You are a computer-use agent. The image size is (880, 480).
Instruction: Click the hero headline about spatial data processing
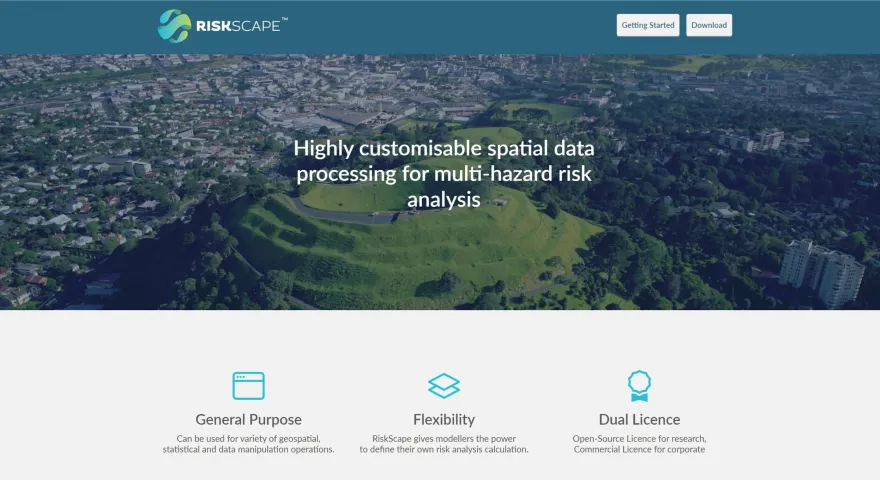(x=443, y=173)
